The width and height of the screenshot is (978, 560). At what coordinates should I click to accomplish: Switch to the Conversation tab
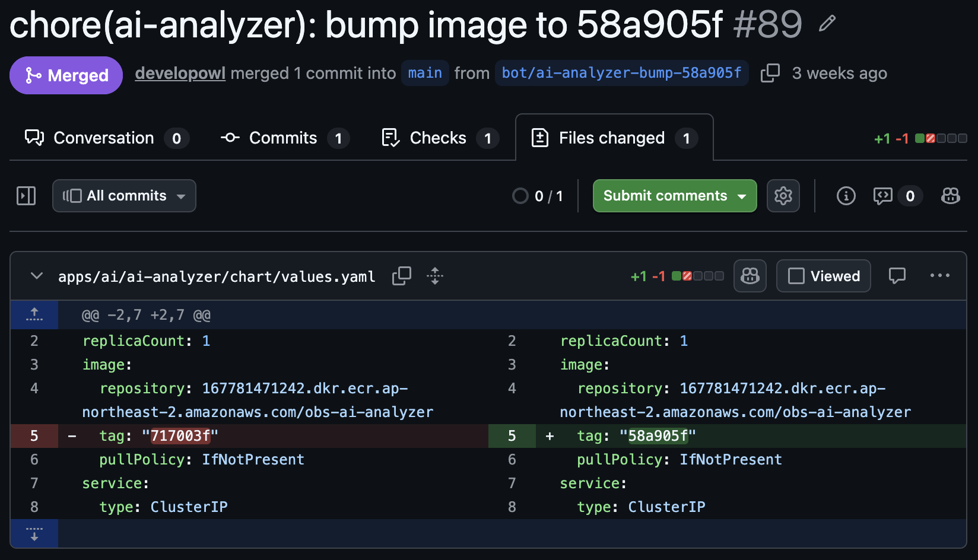107,138
